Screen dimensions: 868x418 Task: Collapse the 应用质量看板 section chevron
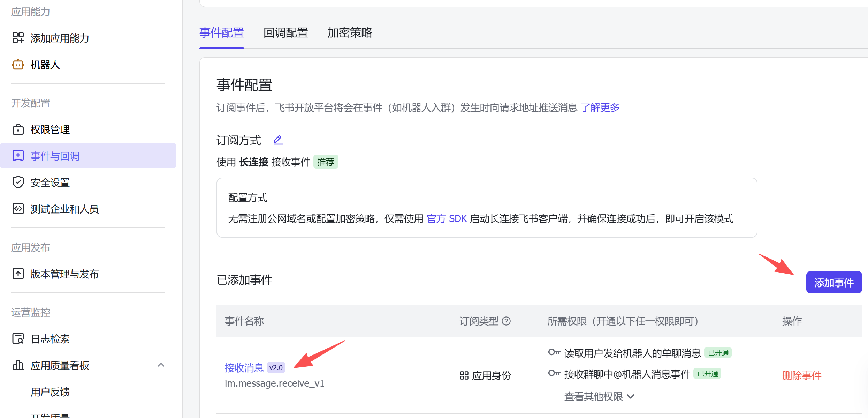[161, 365]
